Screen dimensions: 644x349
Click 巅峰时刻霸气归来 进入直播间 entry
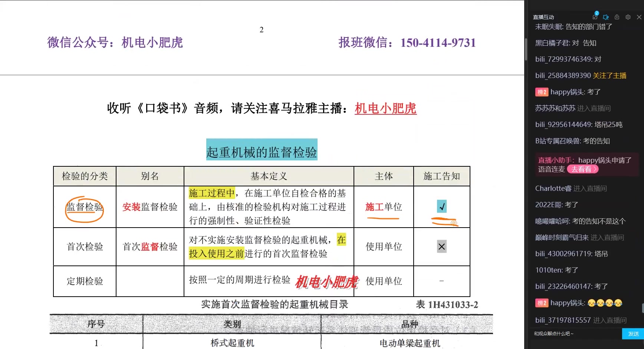tap(579, 238)
